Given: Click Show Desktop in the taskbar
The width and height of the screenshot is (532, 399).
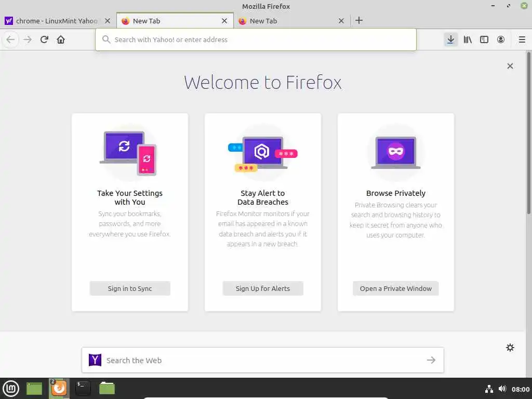Looking at the screenshot, I should (34, 389).
